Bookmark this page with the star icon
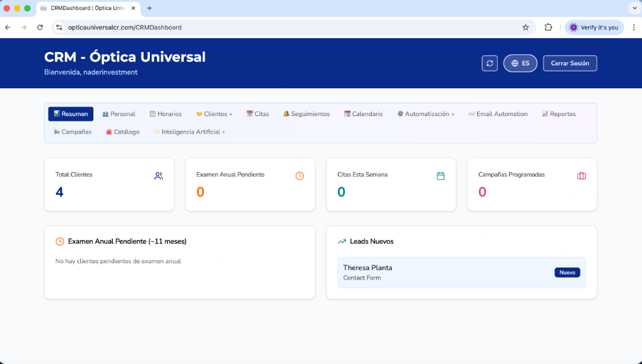Viewport: 642px width, 364px height. coord(526,28)
